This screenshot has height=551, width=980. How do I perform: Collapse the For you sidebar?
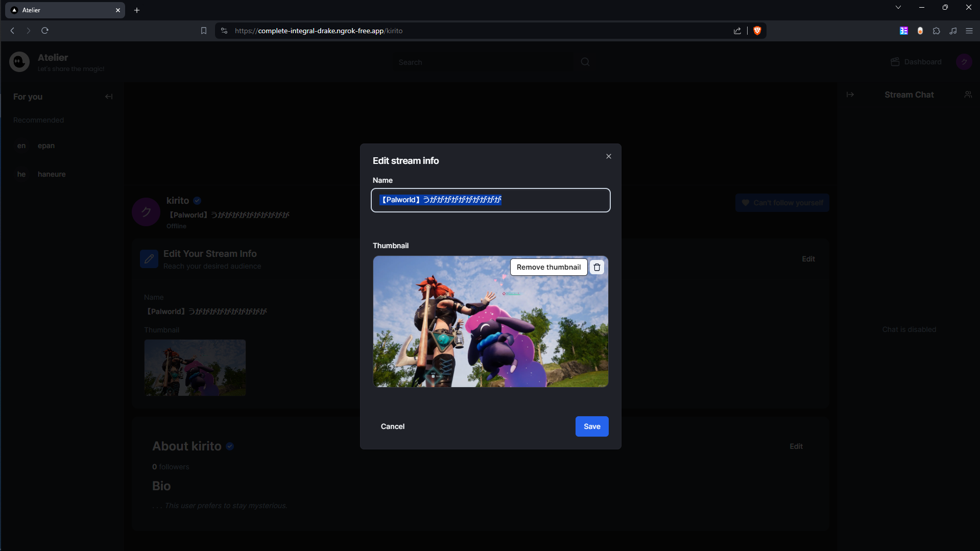pyautogui.click(x=109, y=97)
